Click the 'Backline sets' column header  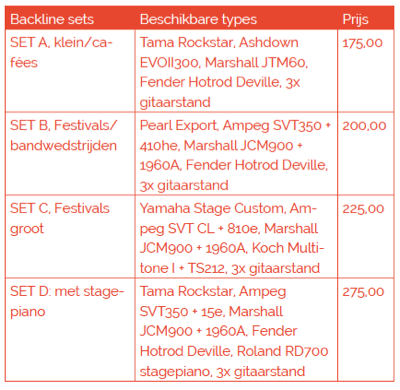click(52, 19)
